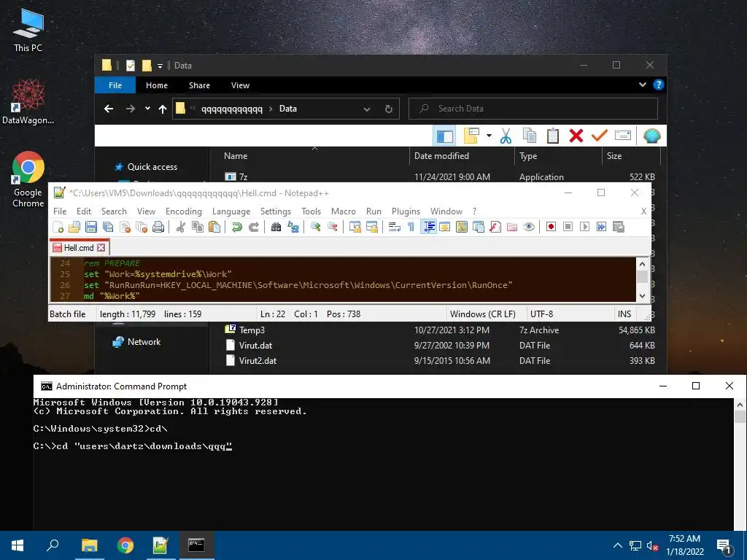This screenshot has height=560, width=747.
Task: Toggle Monitoring eye icon in Notepad++
Action: coord(529,227)
